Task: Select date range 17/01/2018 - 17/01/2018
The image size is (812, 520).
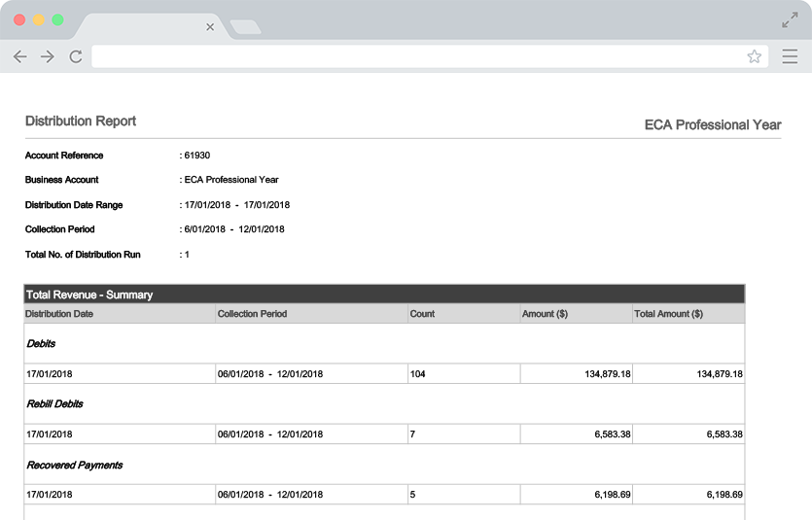Action: [x=237, y=205]
